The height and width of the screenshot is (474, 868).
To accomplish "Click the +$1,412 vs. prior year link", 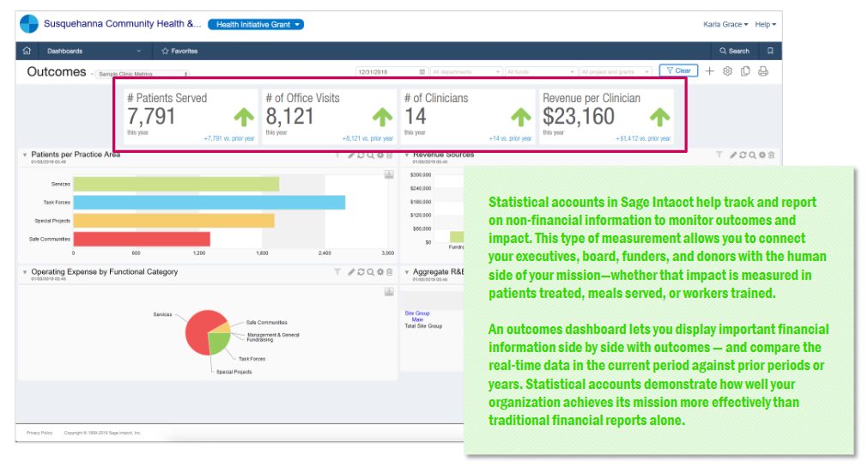I will (643, 138).
